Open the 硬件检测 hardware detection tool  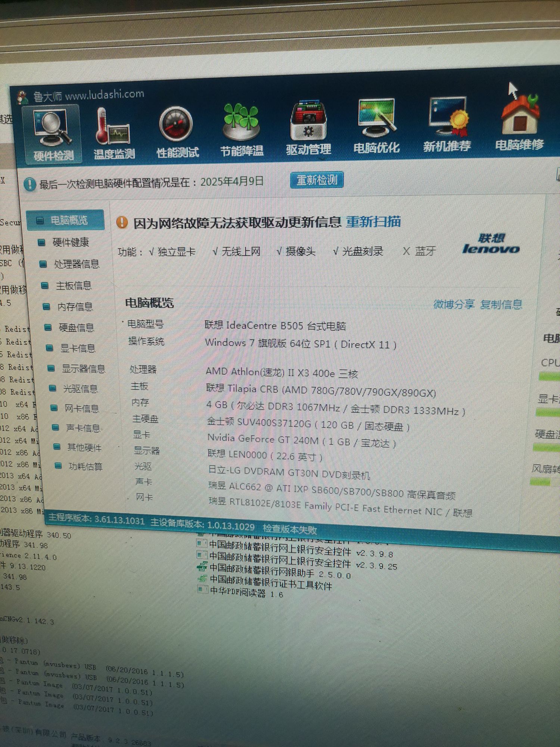tap(52, 135)
